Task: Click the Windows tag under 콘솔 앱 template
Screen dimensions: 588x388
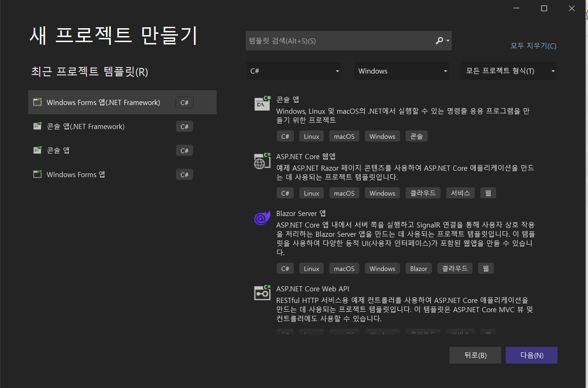Action: point(382,136)
